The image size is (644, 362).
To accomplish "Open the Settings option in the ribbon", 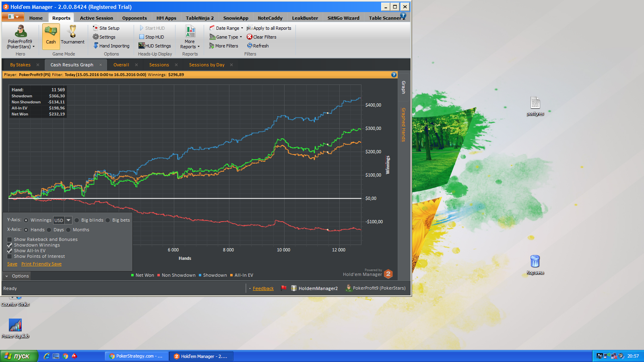I will (104, 37).
